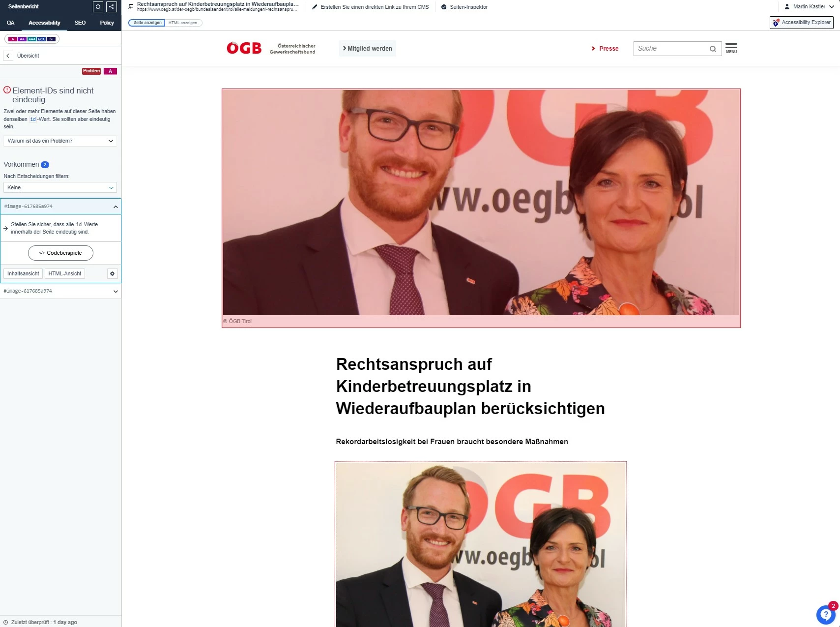The height and width of the screenshot is (627, 840).
Task: Go back using the Übersicht arrow
Action: coord(8,56)
